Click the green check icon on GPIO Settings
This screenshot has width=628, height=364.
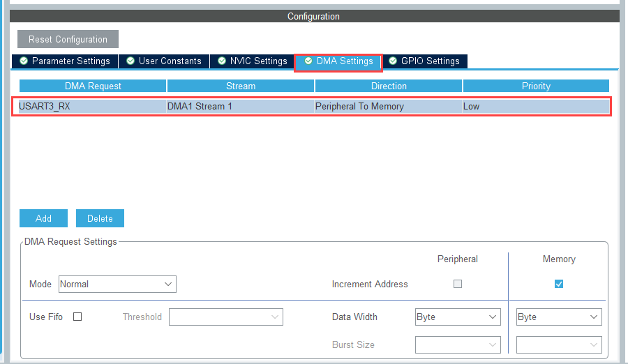393,61
